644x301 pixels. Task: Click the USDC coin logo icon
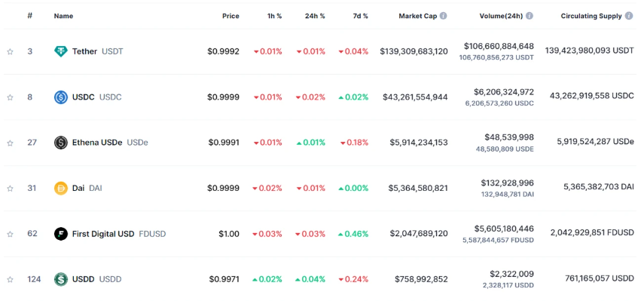tap(61, 97)
